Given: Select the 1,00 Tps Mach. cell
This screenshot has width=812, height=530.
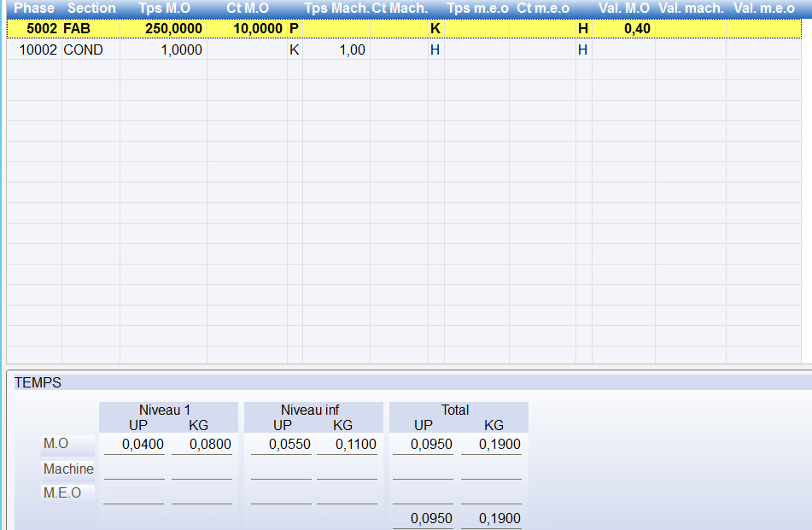Looking at the screenshot, I should tap(336, 50).
